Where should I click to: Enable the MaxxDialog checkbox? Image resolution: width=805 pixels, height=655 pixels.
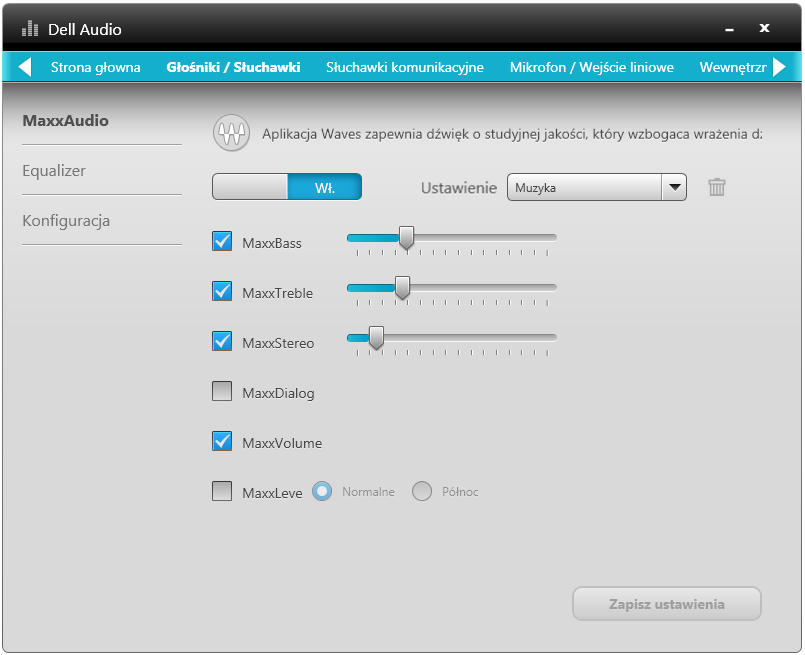tap(222, 391)
